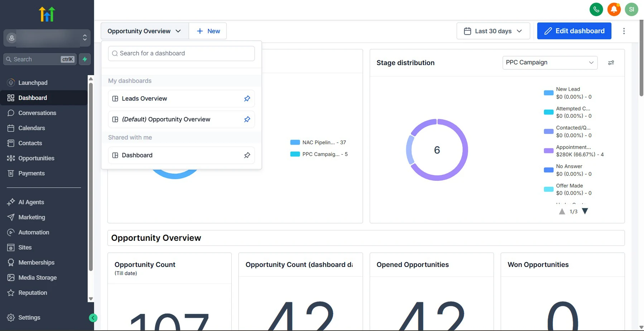
Task: Toggle pin for Default Opportunity Overview
Action: click(247, 119)
